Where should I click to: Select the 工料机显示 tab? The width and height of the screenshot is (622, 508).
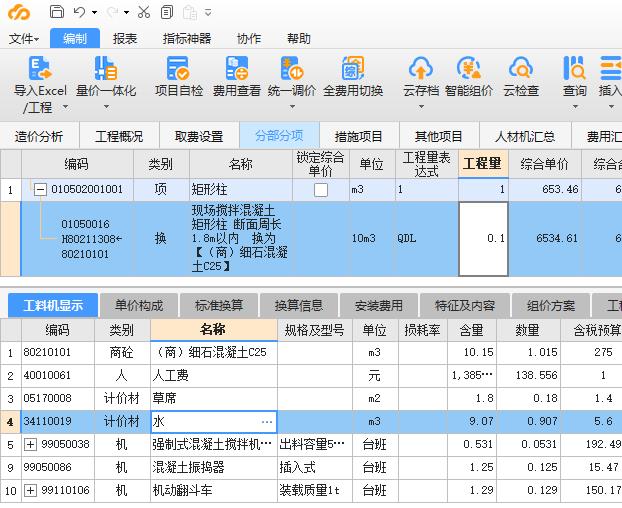click(x=53, y=305)
